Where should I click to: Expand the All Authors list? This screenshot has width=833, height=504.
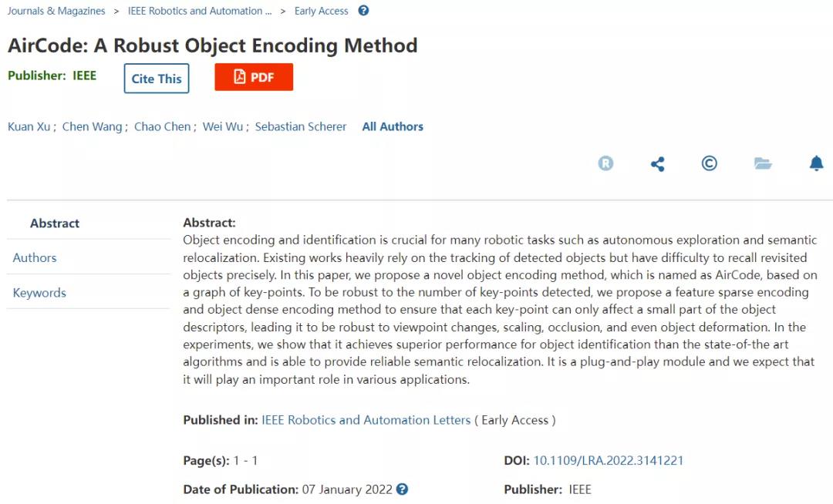pos(393,127)
